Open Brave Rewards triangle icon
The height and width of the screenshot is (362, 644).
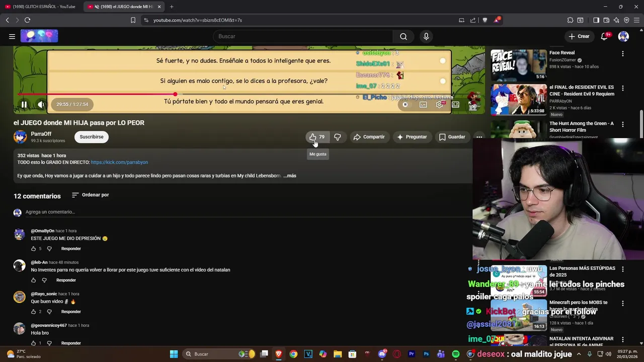(497, 20)
